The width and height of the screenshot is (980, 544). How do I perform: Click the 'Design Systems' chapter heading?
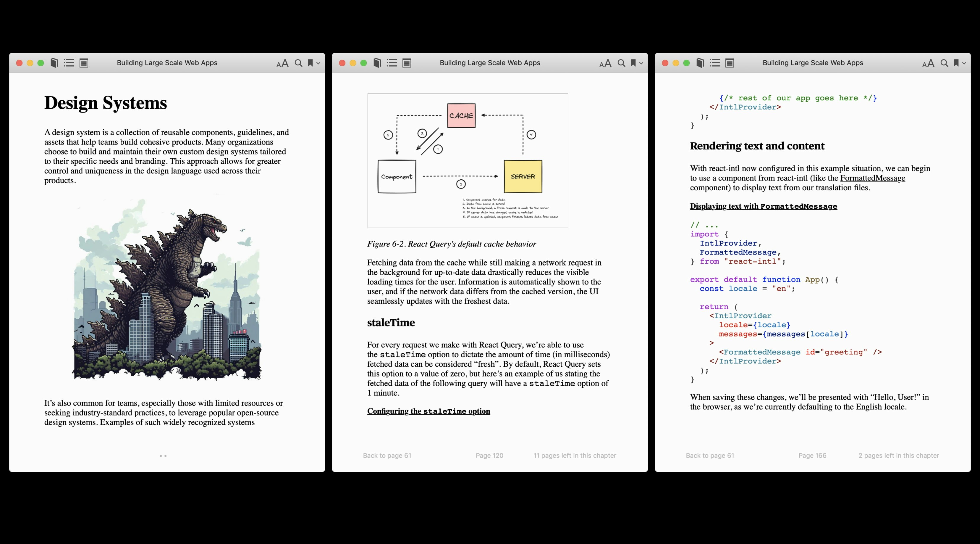(x=106, y=103)
